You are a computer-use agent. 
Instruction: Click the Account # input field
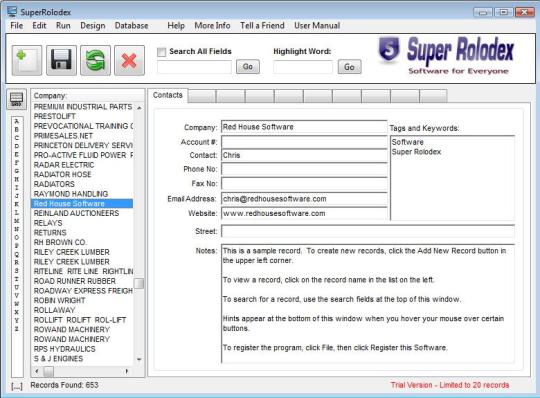304,142
